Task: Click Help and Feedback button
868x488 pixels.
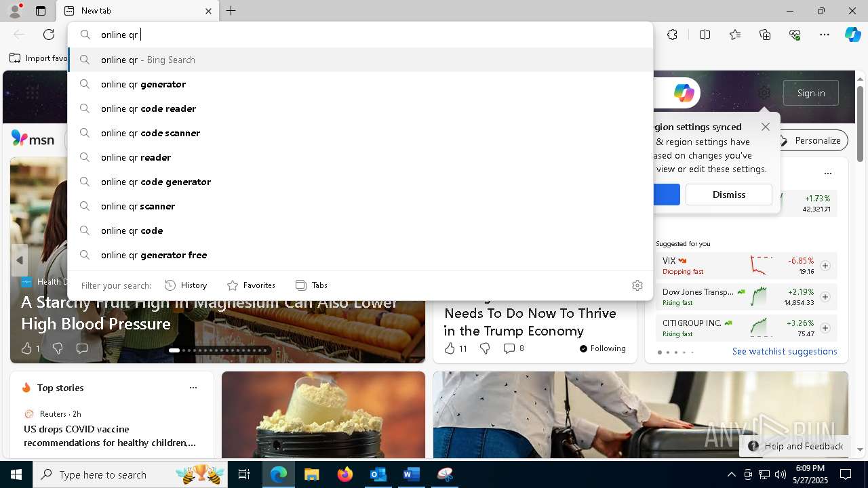Action: [x=795, y=446]
